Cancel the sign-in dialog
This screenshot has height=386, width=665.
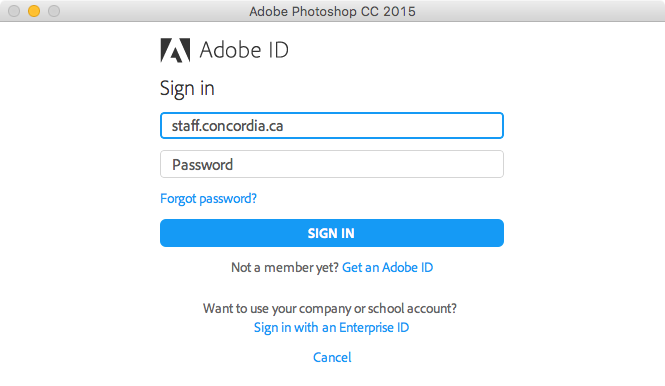click(332, 357)
